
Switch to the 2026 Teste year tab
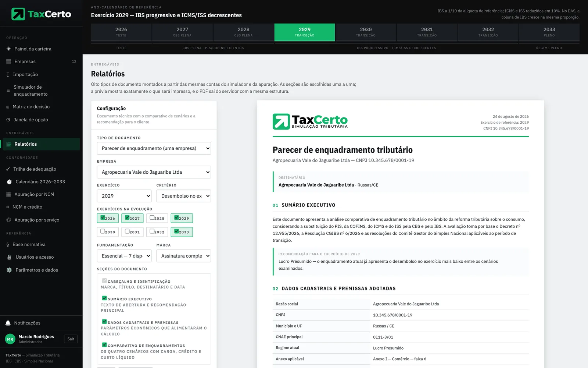click(121, 32)
